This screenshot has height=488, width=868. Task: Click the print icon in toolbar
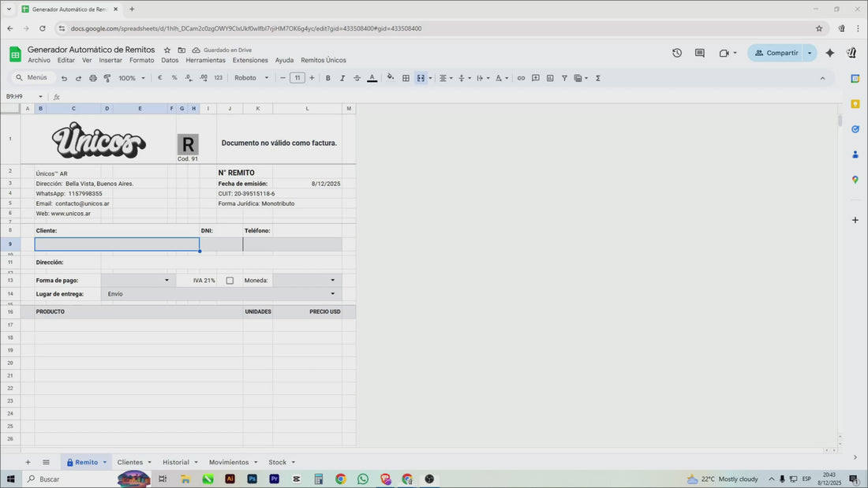(93, 78)
